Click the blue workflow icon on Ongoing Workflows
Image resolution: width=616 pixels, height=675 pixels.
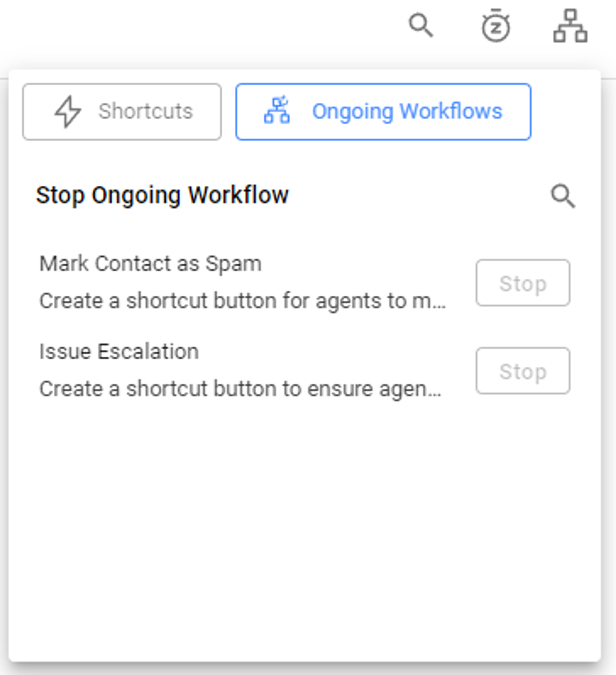[277, 110]
